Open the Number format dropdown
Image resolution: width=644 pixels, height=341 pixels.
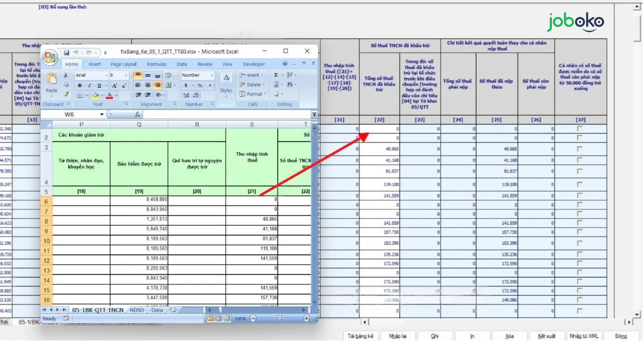212,75
